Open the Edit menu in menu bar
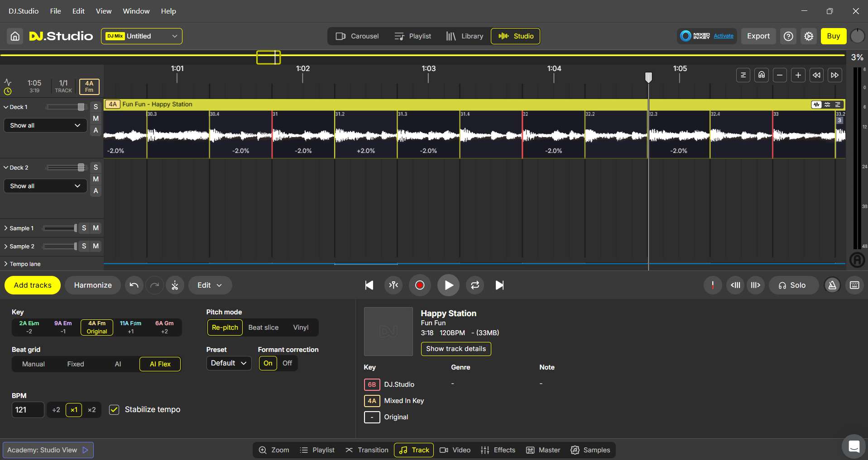 click(x=78, y=11)
